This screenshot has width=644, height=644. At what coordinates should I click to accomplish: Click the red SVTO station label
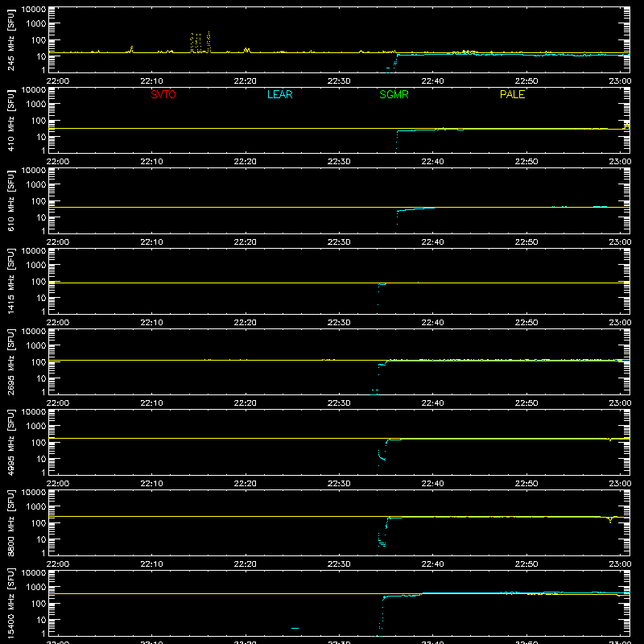pos(163,94)
